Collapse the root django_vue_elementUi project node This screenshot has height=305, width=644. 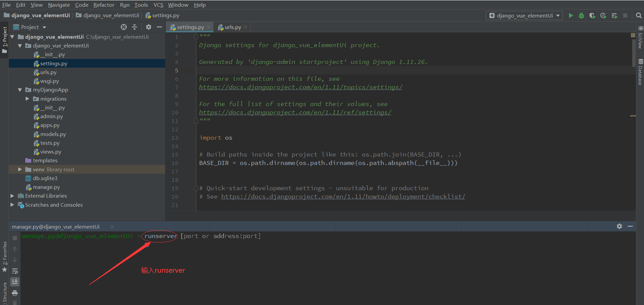(12, 37)
